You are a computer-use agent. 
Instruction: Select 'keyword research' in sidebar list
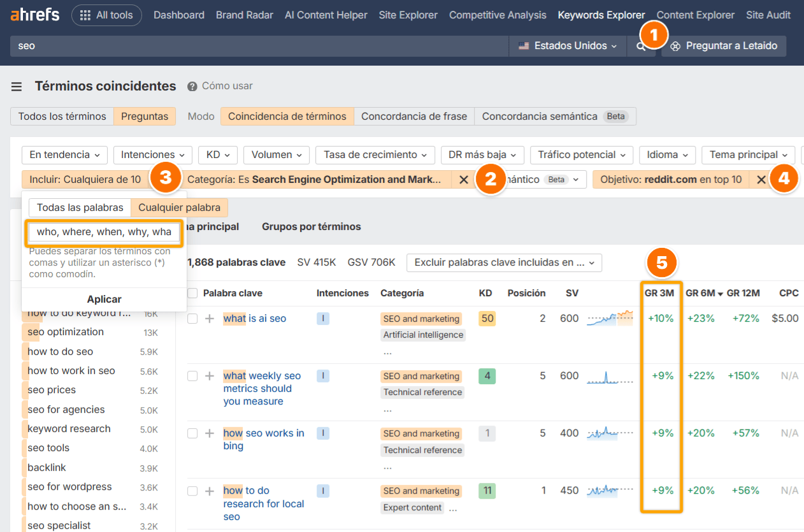[69, 429]
